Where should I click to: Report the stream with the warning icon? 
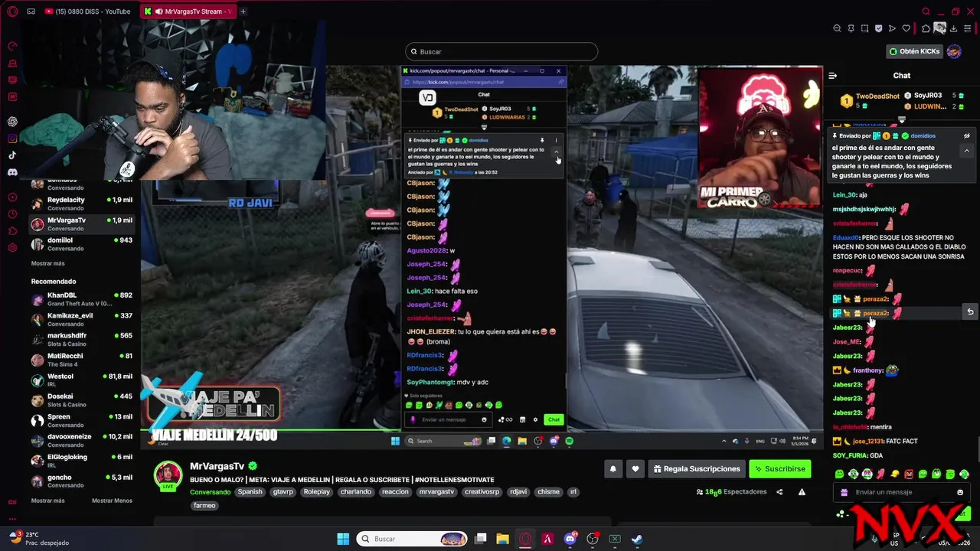tap(802, 492)
